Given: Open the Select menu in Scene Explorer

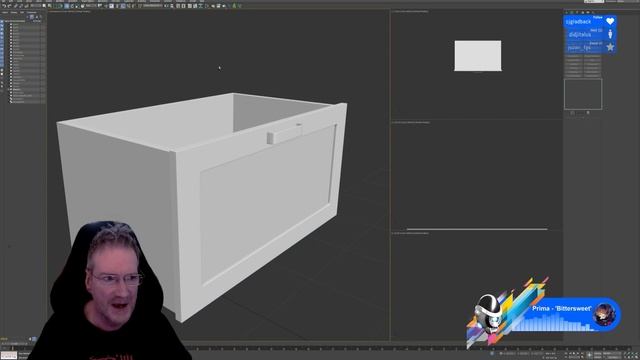Looking at the screenshot, I should pos(5,12).
